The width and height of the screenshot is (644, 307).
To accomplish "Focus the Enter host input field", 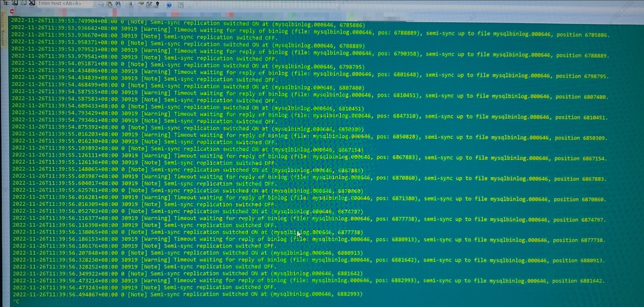I will [x=65, y=3].
